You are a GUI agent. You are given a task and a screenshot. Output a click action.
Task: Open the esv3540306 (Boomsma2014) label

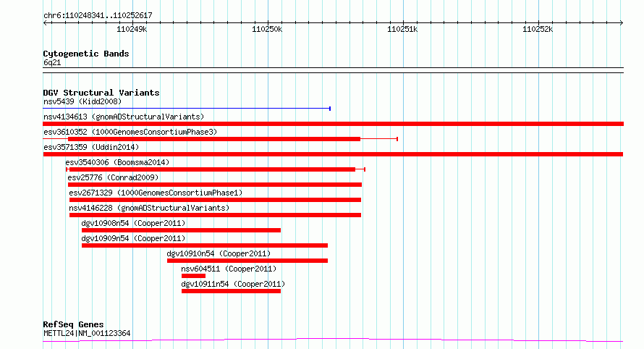(117, 162)
